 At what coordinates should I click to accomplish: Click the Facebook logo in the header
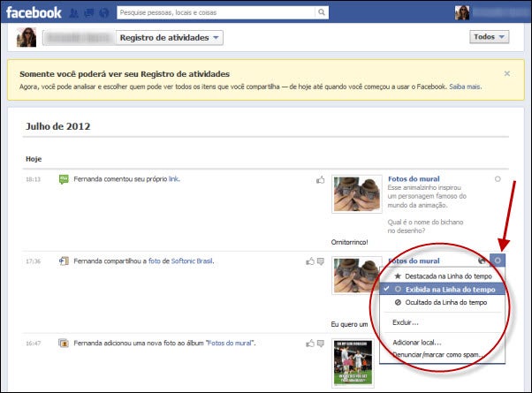(32, 12)
